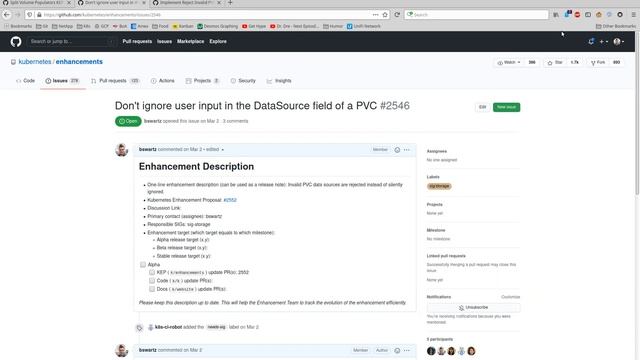This screenshot has height=360, width=640.
Task: Open the enhancements repository link
Action: coord(79,62)
